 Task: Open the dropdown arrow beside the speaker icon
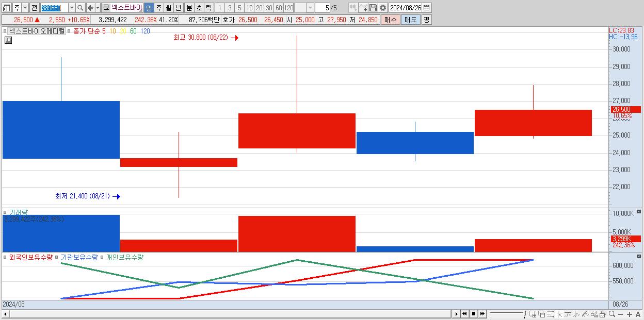coord(98,8)
